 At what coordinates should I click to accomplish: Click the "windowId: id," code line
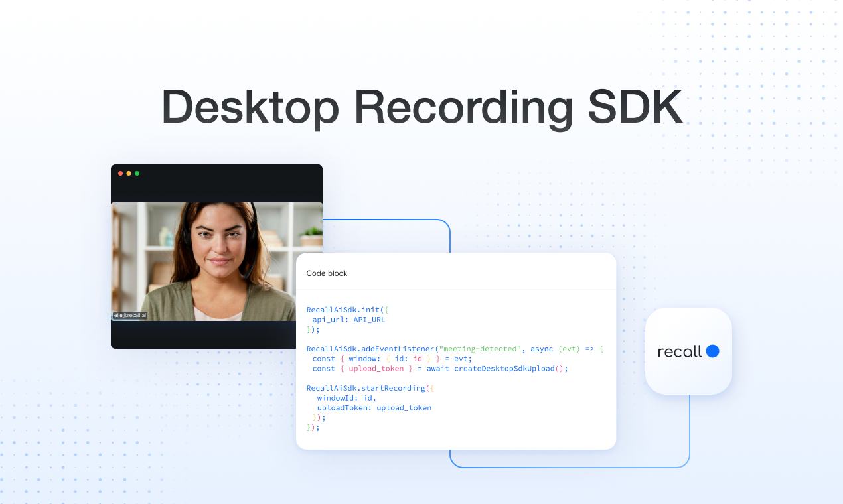pos(346,398)
